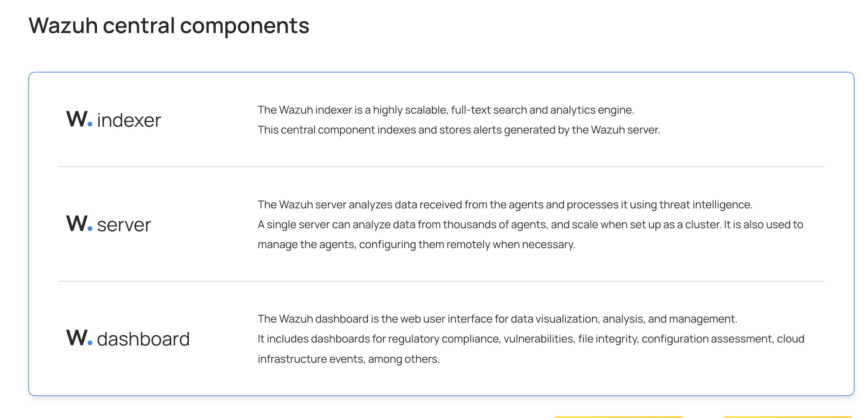Viewport: 868px width, 418px height.
Task: Click the left yellow button at the bottom
Action: click(x=618, y=417)
